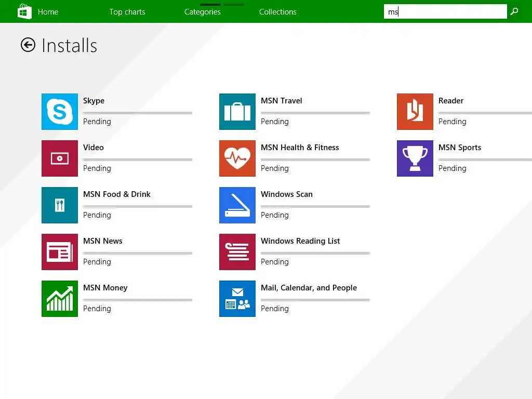
Task: Select the MSN News tile icon
Action: point(60,252)
